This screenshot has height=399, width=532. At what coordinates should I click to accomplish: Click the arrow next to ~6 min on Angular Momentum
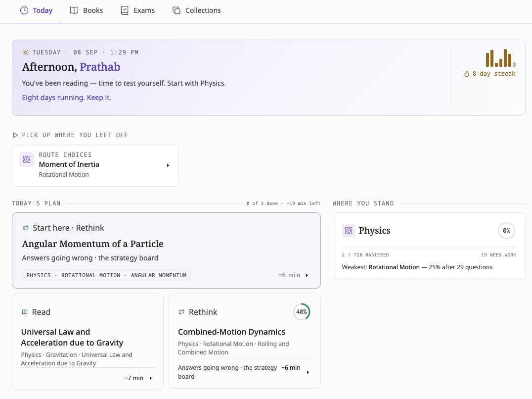[x=307, y=275]
